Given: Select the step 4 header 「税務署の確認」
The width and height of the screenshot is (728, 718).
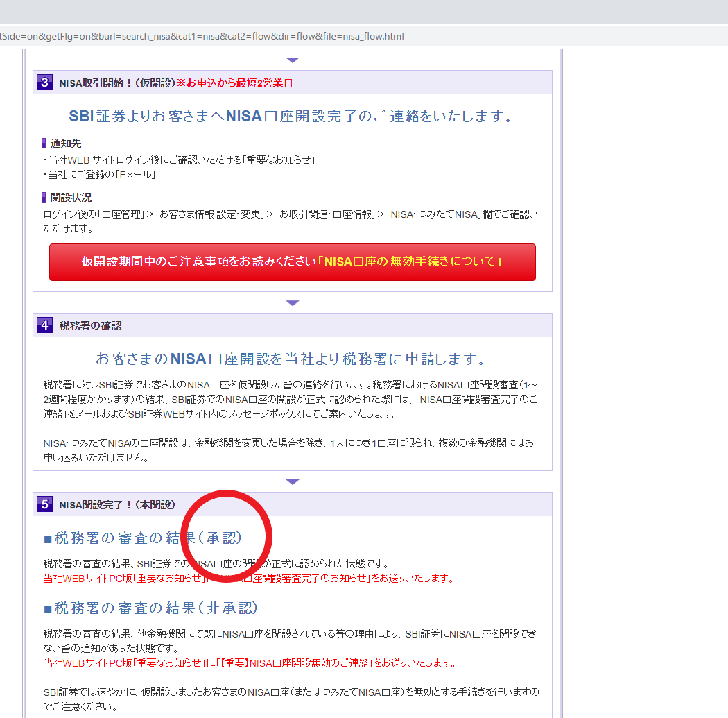Looking at the screenshot, I should 91,326.
